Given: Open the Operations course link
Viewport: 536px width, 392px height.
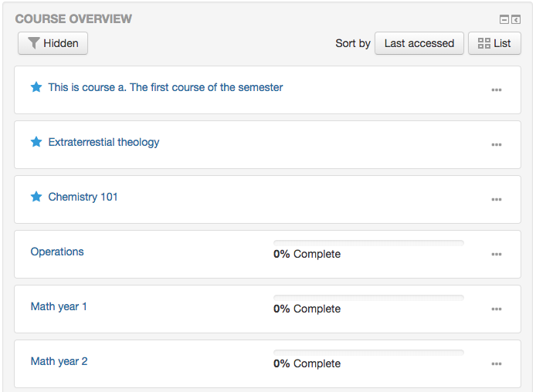Looking at the screenshot, I should pyautogui.click(x=57, y=252).
